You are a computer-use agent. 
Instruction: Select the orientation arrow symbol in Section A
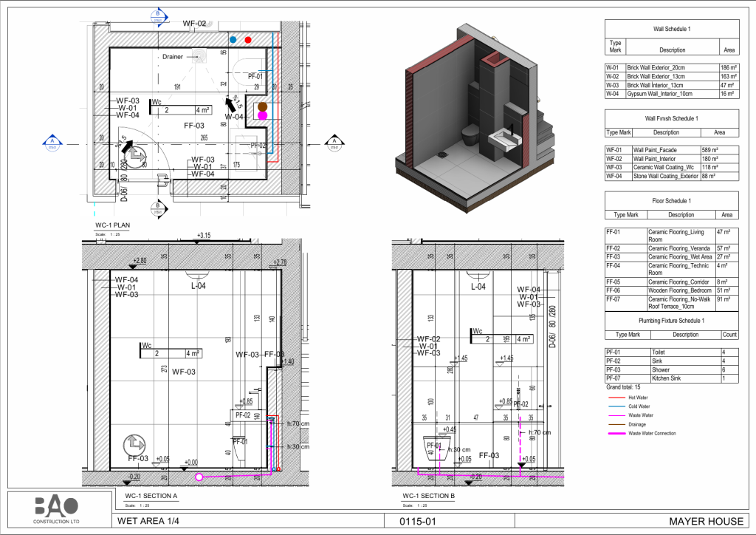coord(134,445)
